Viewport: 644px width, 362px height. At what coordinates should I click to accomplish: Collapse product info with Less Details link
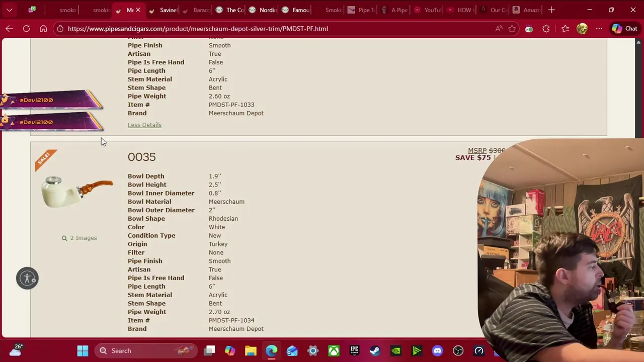[x=144, y=125]
